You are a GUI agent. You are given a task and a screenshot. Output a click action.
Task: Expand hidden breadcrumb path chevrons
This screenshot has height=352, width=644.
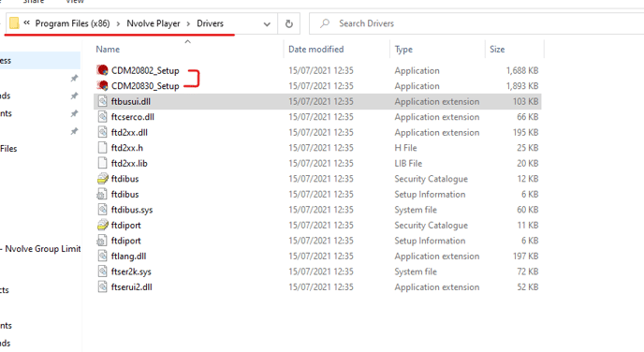(x=27, y=23)
